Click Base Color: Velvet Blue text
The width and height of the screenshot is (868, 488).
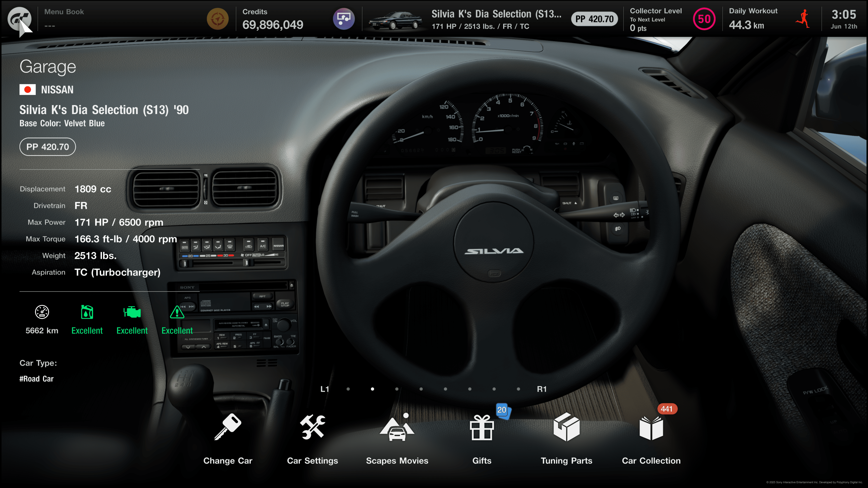coord(62,123)
